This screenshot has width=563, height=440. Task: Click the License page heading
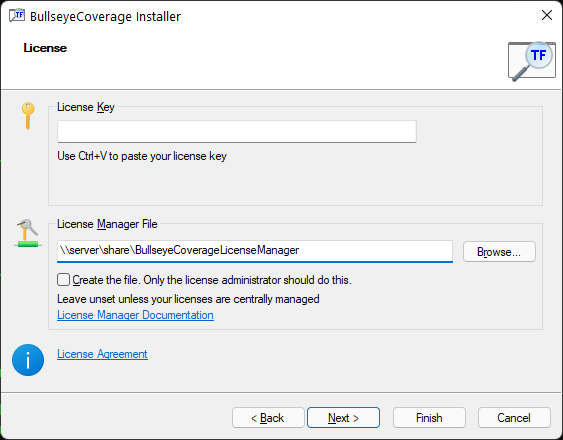click(45, 48)
